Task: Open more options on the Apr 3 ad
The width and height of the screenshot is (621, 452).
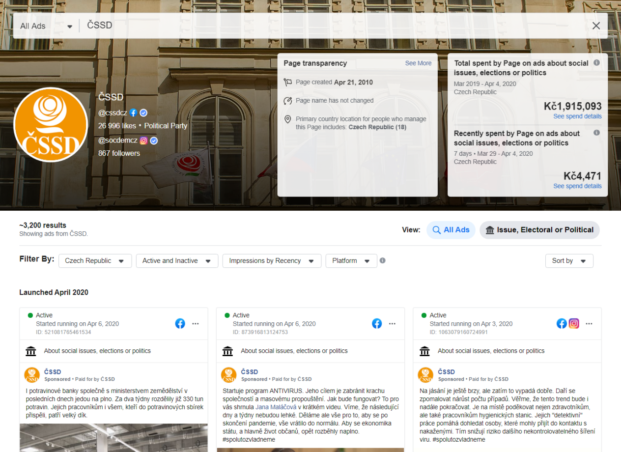Action: coord(589,324)
